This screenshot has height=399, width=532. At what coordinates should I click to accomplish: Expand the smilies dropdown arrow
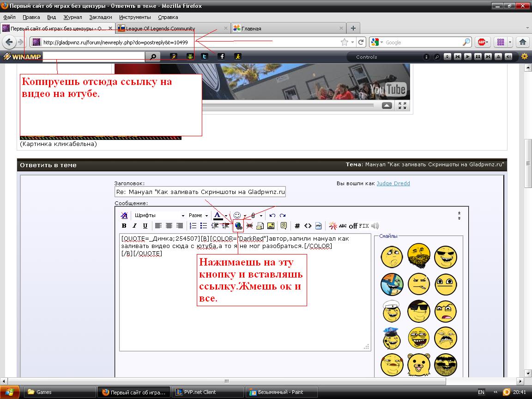pyautogui.click(x=245, y=216)
